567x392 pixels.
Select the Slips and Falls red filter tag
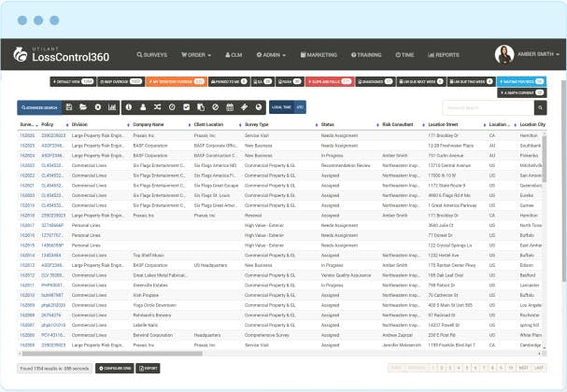(x=330, y=81)
